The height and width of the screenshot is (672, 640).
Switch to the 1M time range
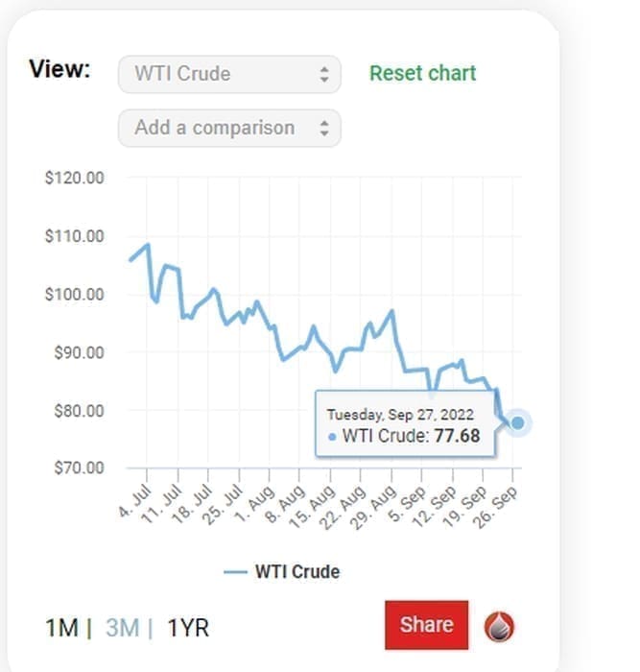(61, 628)
